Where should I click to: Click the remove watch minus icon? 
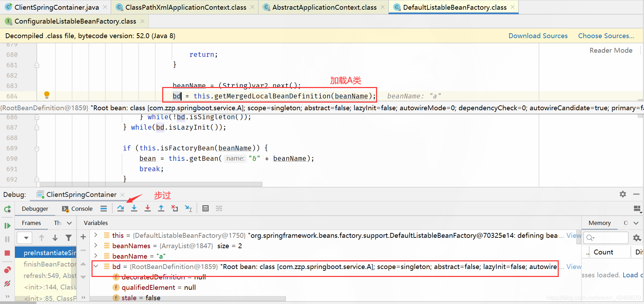[x=83, y=250]
